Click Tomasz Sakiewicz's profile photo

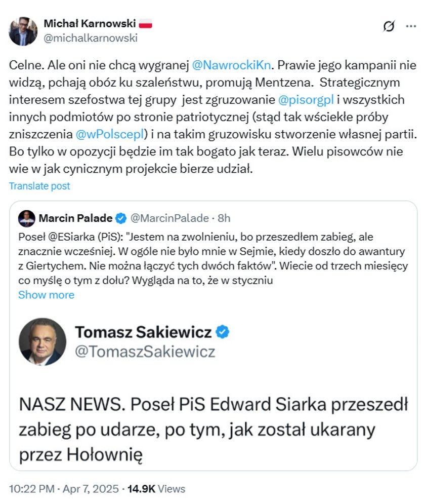click(x=42, y=342)
